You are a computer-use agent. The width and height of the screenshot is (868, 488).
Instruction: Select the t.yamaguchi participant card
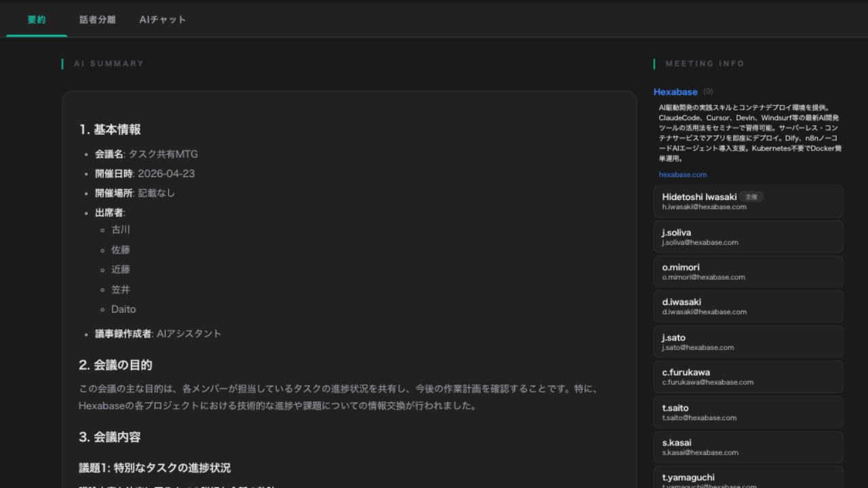(748, 478)
